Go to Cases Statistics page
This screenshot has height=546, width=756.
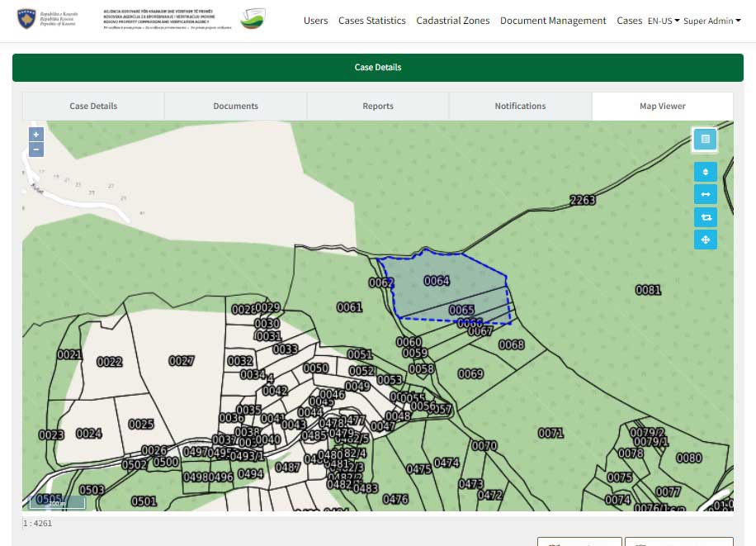[371, 21]
